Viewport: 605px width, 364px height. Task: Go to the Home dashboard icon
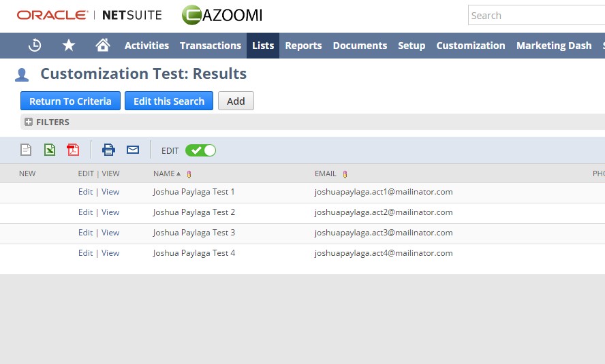pos(103,46)
